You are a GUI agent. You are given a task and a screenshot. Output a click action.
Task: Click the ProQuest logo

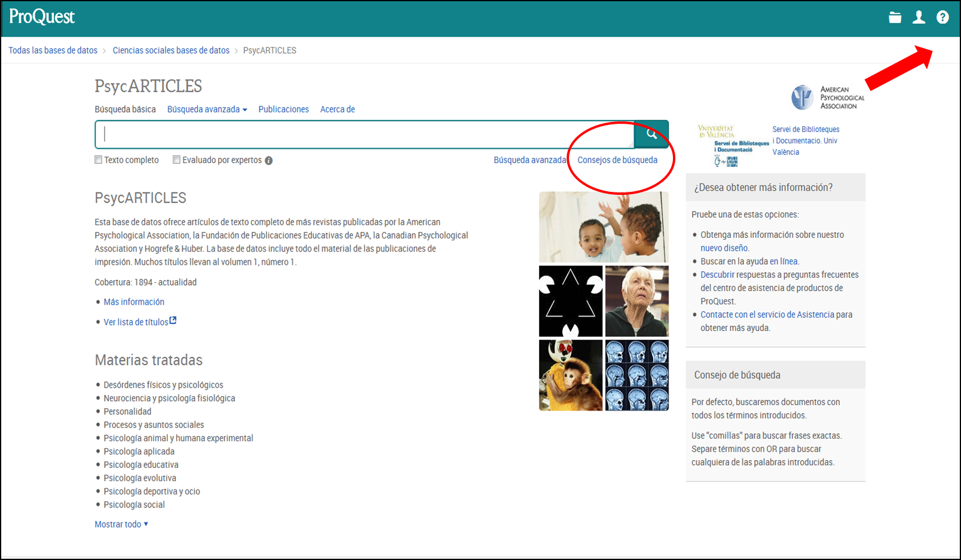click(42, 17)
